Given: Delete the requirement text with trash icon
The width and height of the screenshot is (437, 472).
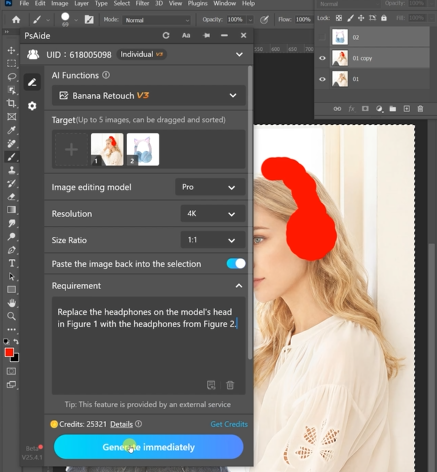Looking at the screenshot, I should tap(230, 385).
